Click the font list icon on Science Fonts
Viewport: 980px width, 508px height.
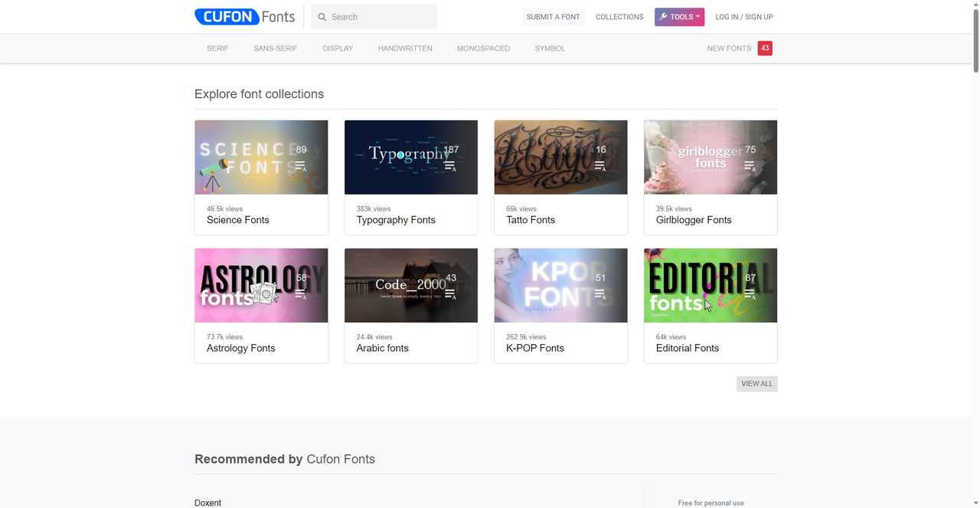tap(300, 166)
